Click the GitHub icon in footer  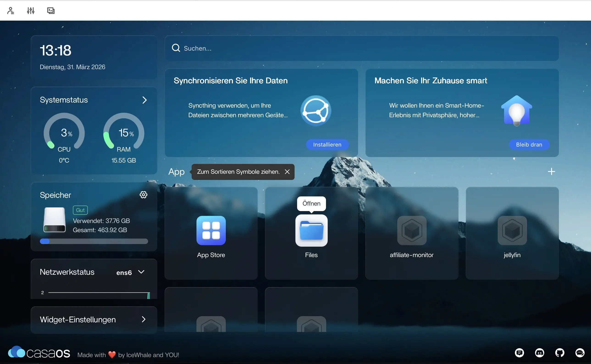click(x=559, y=353)
